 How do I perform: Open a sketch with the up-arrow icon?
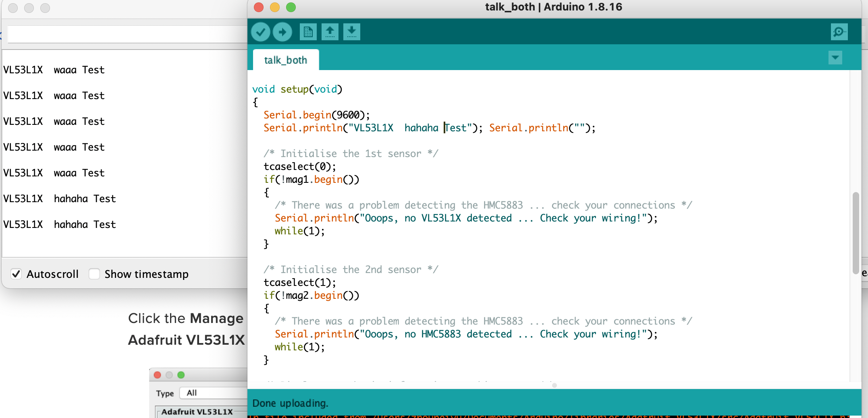pos(330,32)
